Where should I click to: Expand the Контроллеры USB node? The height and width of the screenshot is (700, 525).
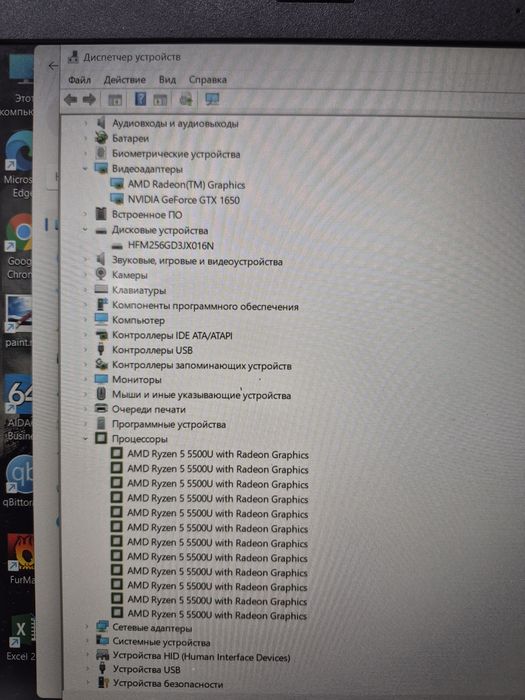85,350
